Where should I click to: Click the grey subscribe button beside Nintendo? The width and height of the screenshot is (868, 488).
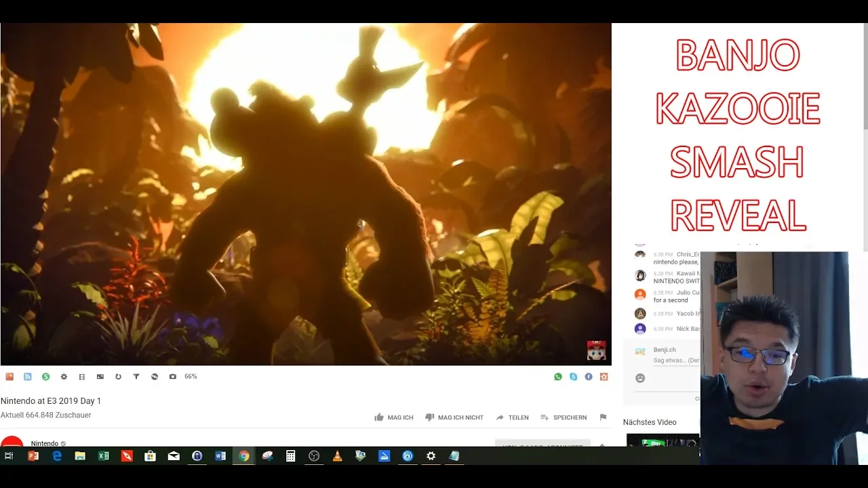point(542,443)
